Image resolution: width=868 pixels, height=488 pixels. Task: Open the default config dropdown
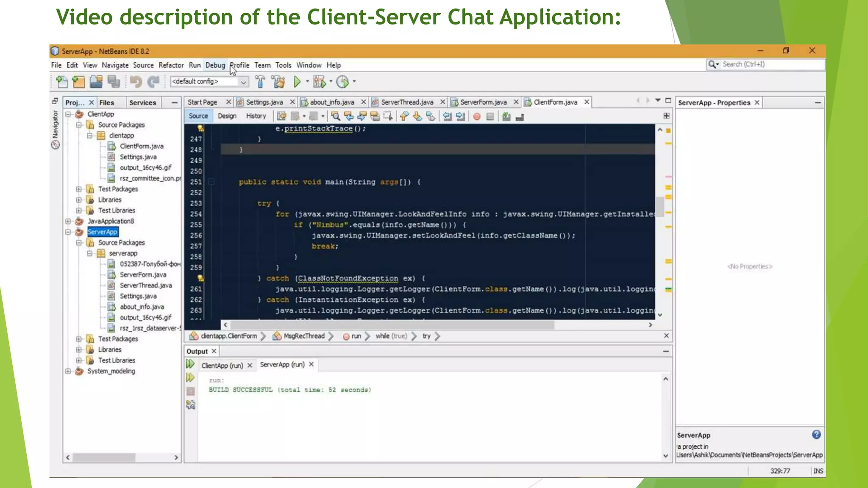pos(243,82)
